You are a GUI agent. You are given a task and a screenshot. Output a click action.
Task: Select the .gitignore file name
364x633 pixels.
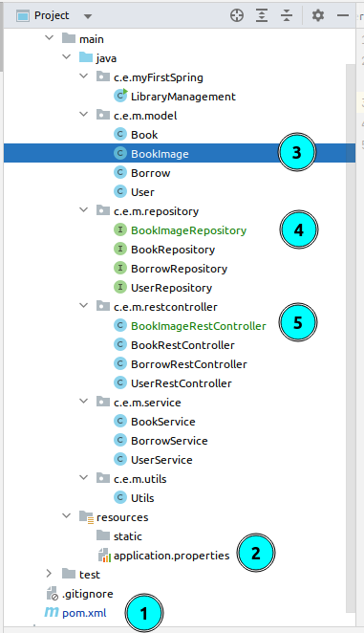[88, 594]
